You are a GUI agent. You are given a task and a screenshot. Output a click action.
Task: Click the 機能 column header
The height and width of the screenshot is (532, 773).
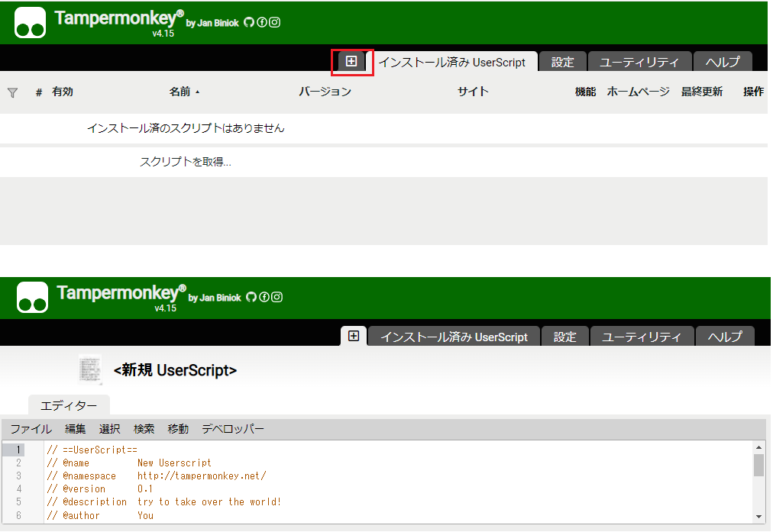click(x=585, y=92)
